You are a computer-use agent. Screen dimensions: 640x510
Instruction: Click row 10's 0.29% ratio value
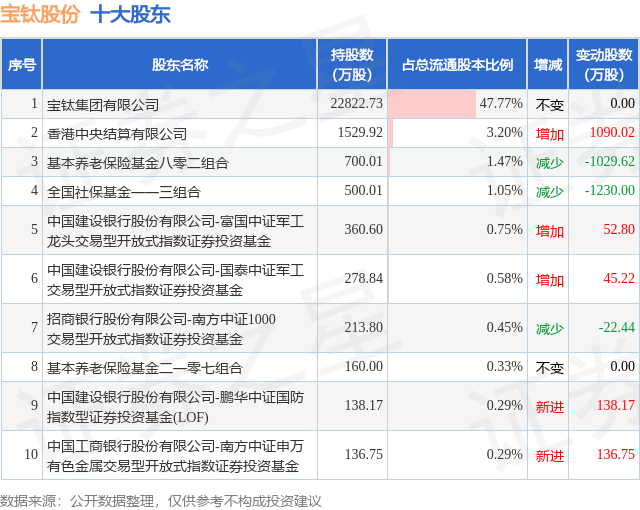(504, 454)
